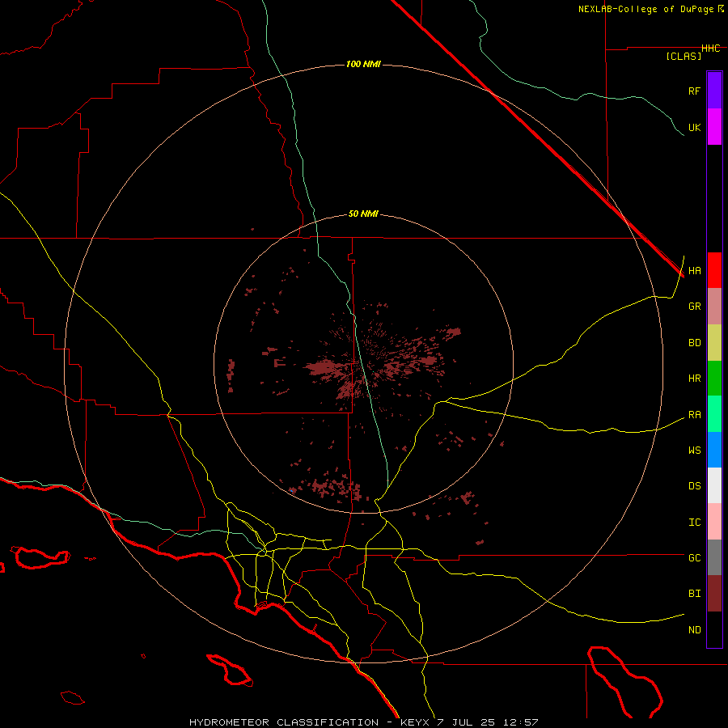
Task: Pick the HR green legend swatch
Action: pyautogui.click(x=714, y=379)
